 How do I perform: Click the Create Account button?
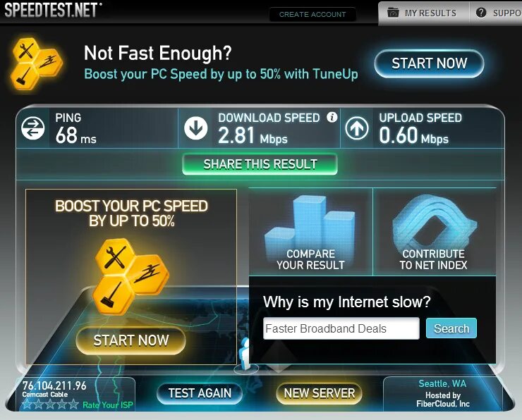(312, 15)
